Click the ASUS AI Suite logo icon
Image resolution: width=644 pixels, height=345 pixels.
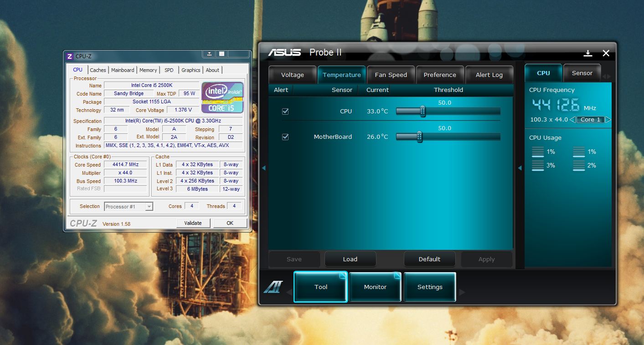click(273, 287)
